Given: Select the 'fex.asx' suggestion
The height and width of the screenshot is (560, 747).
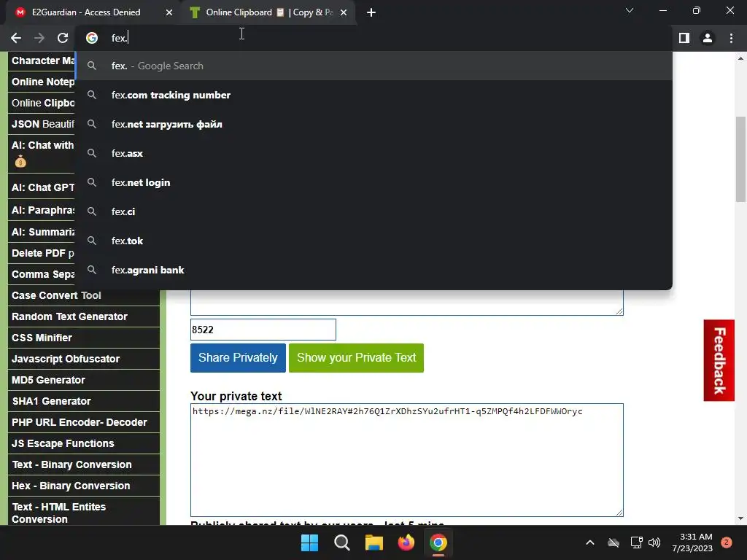Looking at the screenshot, I should click(373, 153).
